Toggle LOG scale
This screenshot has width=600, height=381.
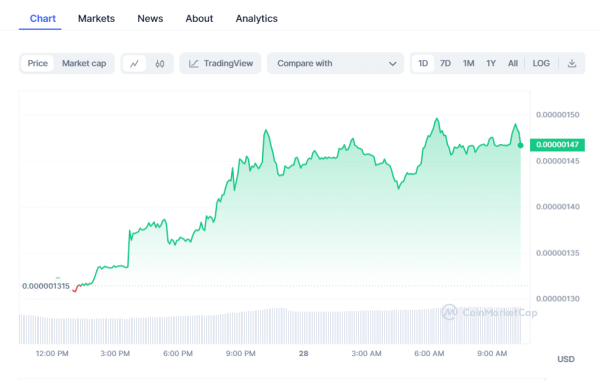coord(541,63)
